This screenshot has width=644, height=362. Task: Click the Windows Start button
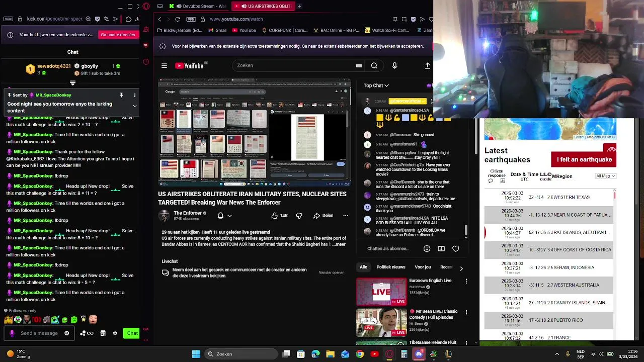[x=196, y=354]
